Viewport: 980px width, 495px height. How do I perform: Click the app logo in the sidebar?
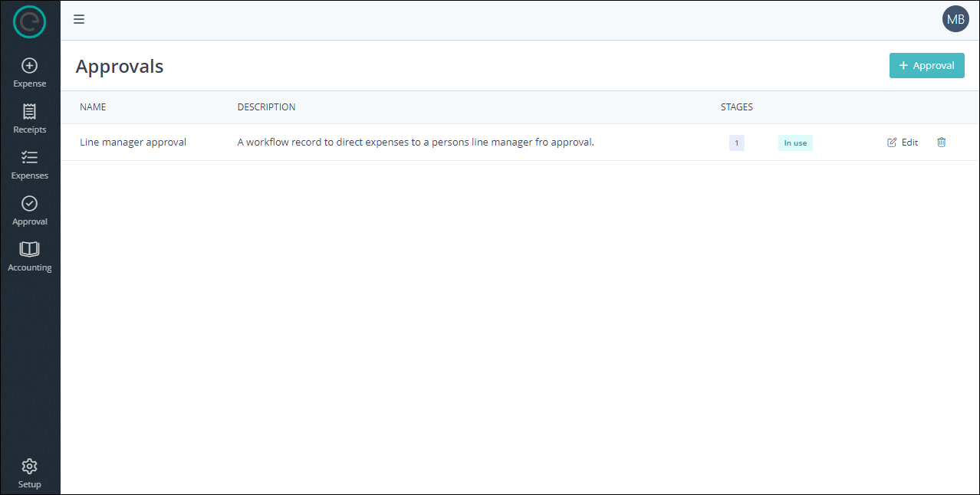click(x=30, y=21)
